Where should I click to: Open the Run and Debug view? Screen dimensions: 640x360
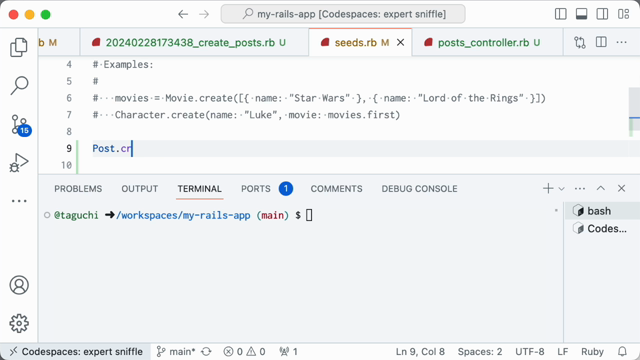pos(19,162)
